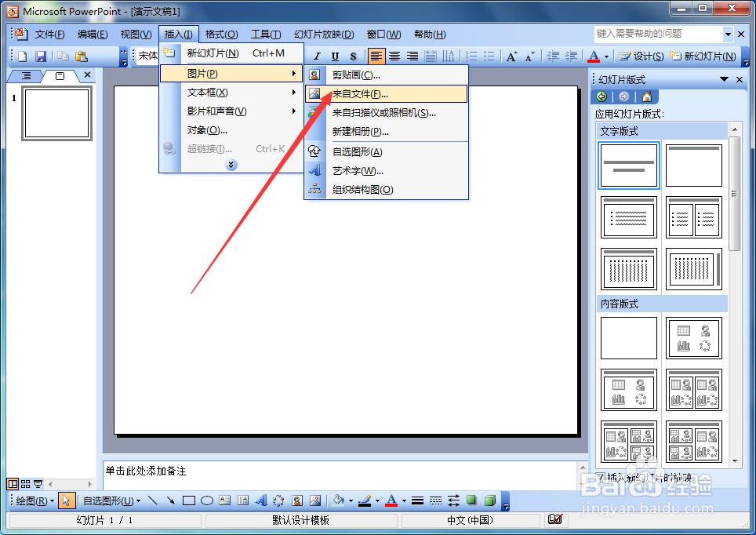Image resolution: width=756 pixels, height=535 pixels.
Task: Click New Slide (新幻灯片) toolbar button
Action: (703, 56)
